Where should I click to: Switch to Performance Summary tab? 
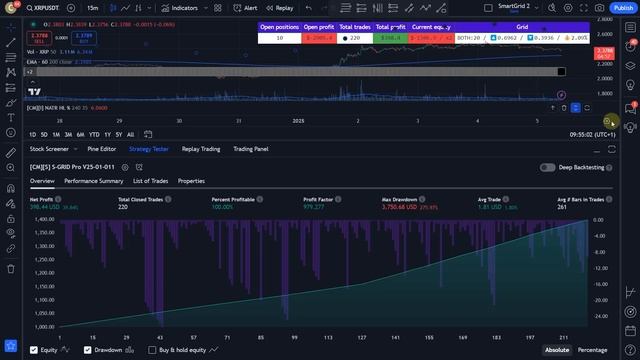coord(93,181)
